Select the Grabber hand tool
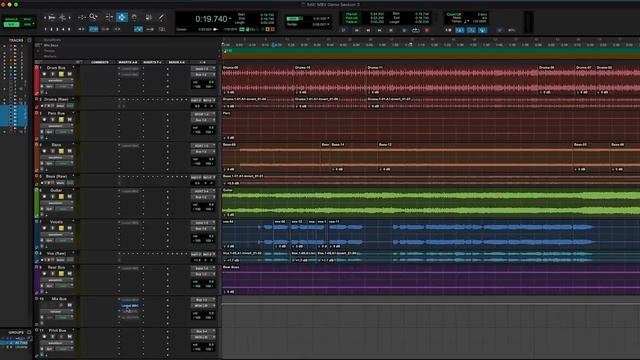The image size is (640, 360). click(x=134, y=17)
